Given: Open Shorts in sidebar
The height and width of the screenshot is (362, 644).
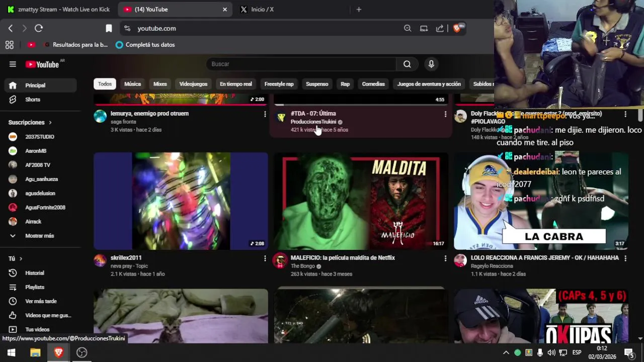Looking at the screenshot, I should [x=40, y=100].
